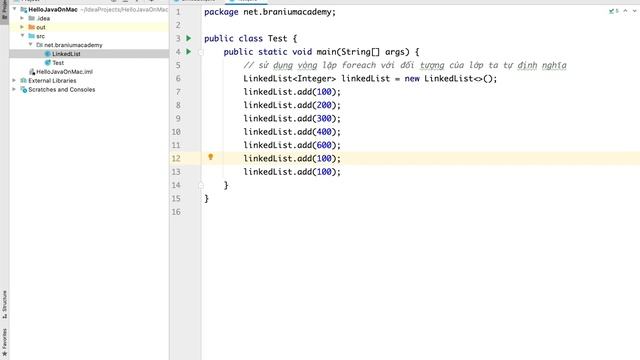640x360 pixels.
Task: Click line number 12 in the gutter
Action: click(176, 158)
